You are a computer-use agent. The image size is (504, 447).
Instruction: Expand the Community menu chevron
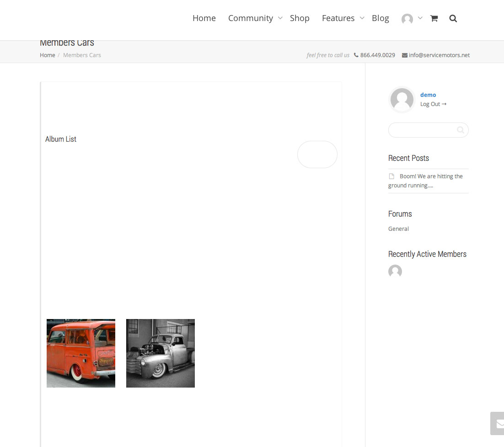280,18
